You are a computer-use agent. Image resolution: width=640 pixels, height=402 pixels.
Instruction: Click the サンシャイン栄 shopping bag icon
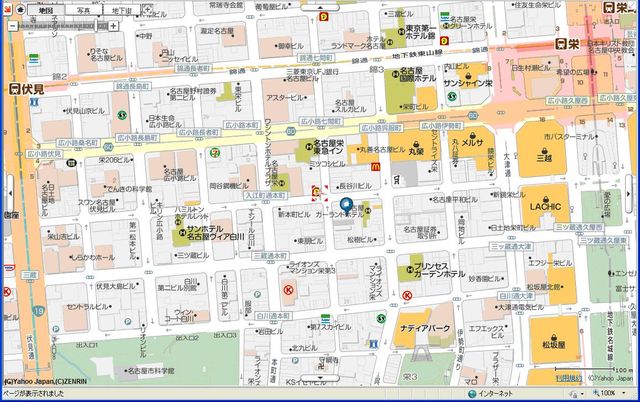click(468, 76)
